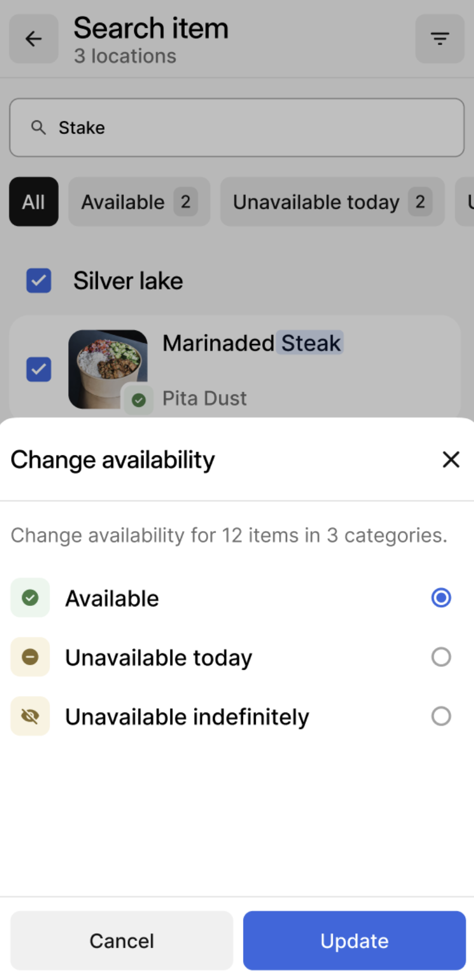The height and width of the screenshot is (980, 474).
Task: Switch to the Available filter tab
Action: (139, 202)
